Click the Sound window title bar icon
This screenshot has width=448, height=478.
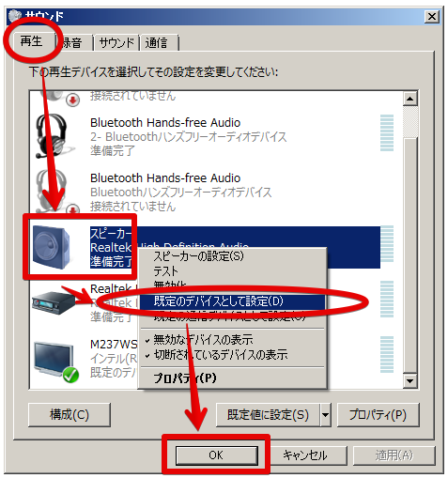pos(15,16)
